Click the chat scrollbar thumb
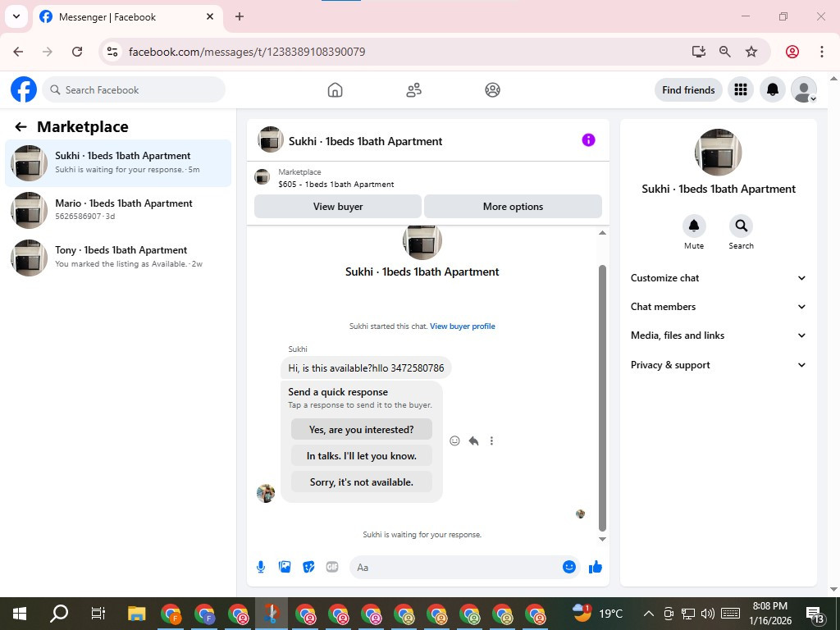Screen dimensions: 840x630 pyautogui.click(x=602, y=398)
